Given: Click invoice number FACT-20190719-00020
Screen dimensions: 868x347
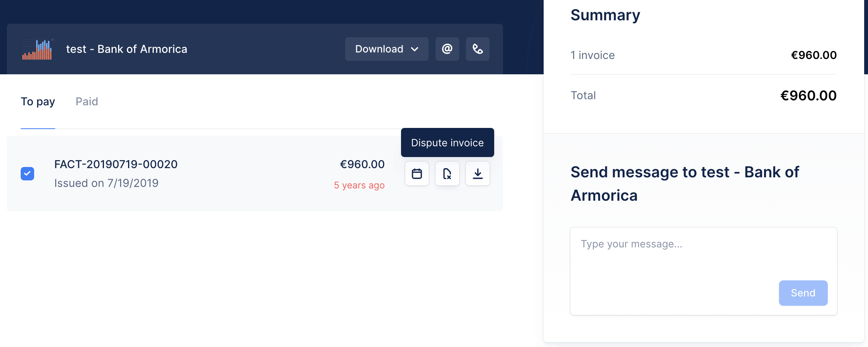Looking at the screenshot, I should pyautogui.click(x=116, y=164).
